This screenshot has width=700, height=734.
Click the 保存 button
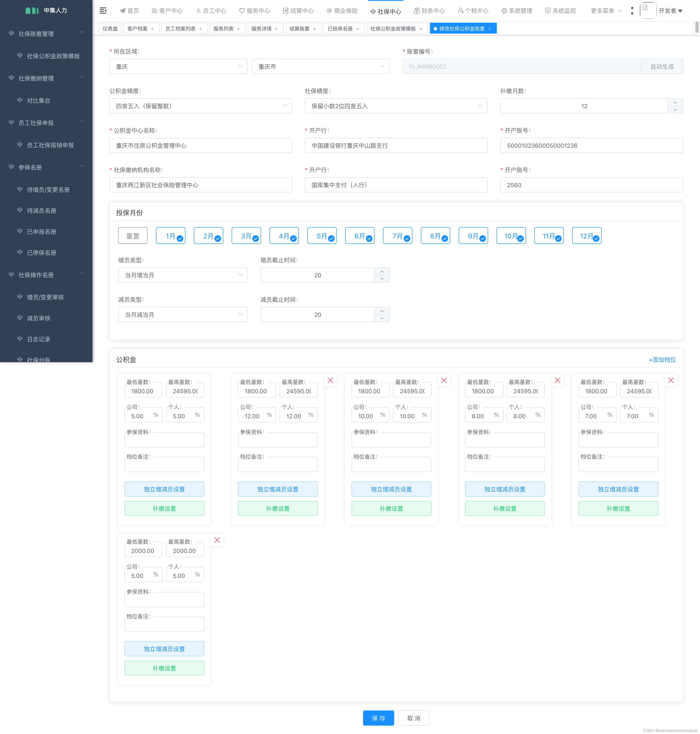pyautogui.click(x=378, y=718)
